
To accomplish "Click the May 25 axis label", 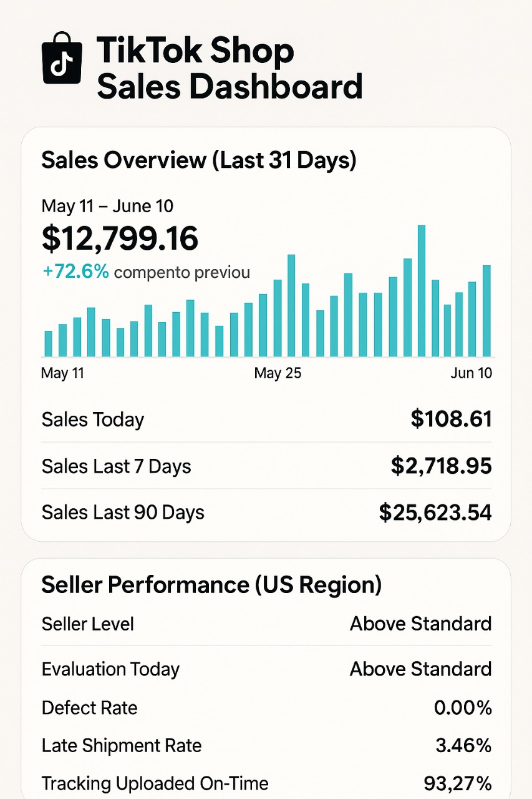I will (x=278, y=373).
